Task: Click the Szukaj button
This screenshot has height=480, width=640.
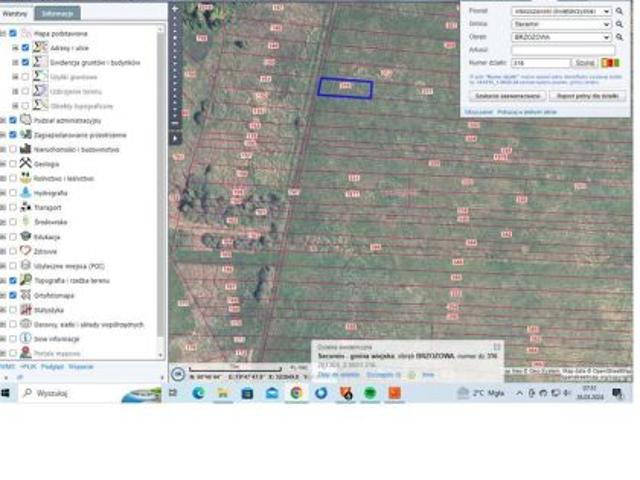Action: [585, 63]
